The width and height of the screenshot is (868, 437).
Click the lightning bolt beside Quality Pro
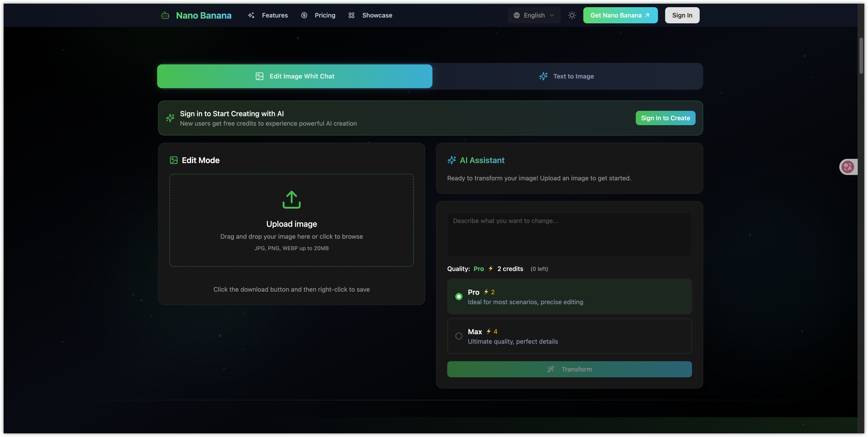click(x=491, y=268)
